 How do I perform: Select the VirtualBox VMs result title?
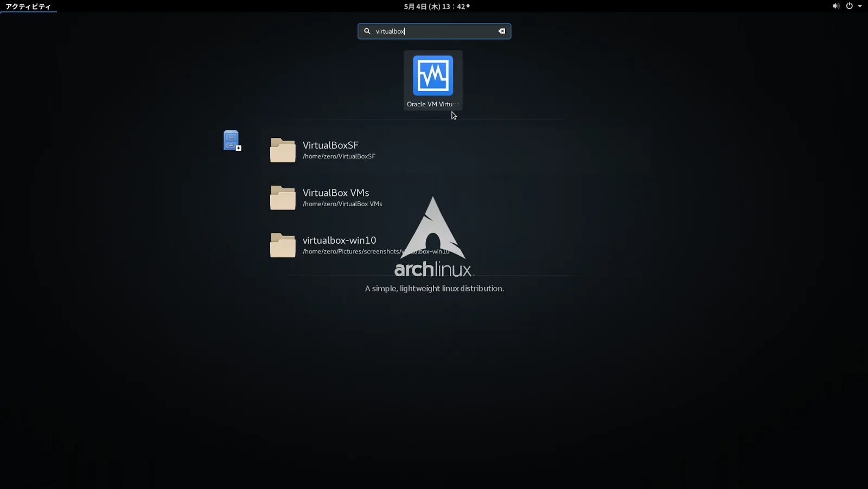[336, 193]
